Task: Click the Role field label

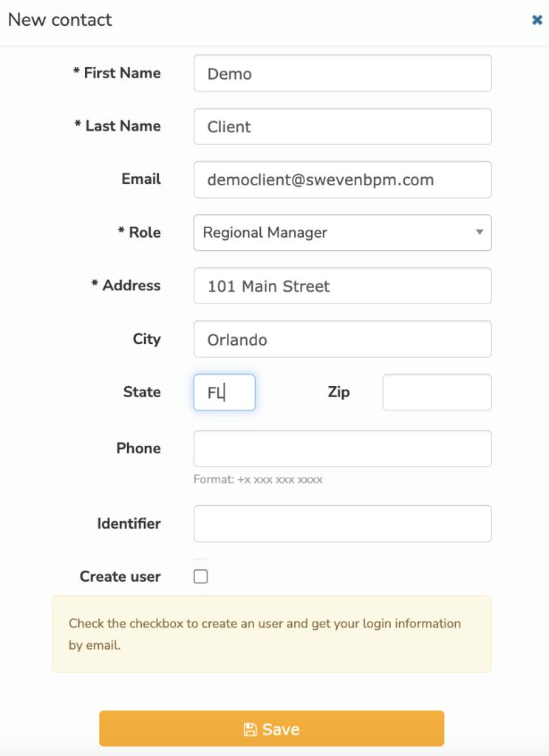Action: 140,233
